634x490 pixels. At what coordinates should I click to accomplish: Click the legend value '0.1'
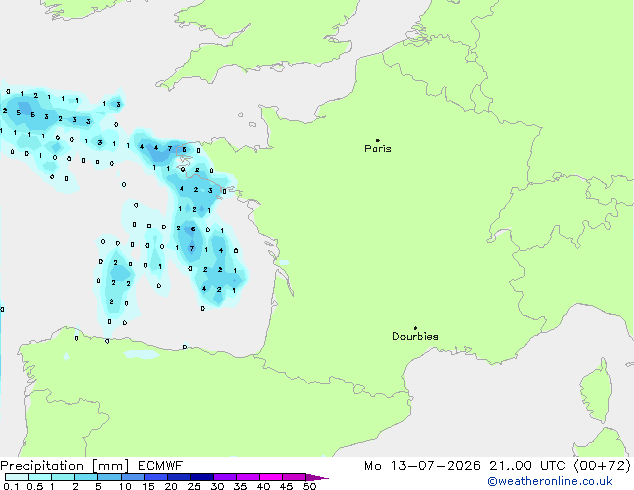pyautogui.click(x=11, y=486)
